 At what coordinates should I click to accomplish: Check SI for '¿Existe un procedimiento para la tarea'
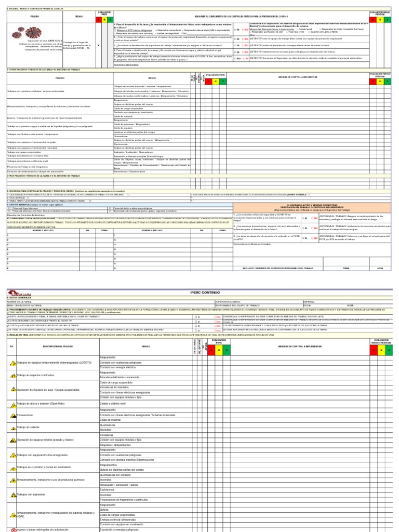(x=196, y=317)
